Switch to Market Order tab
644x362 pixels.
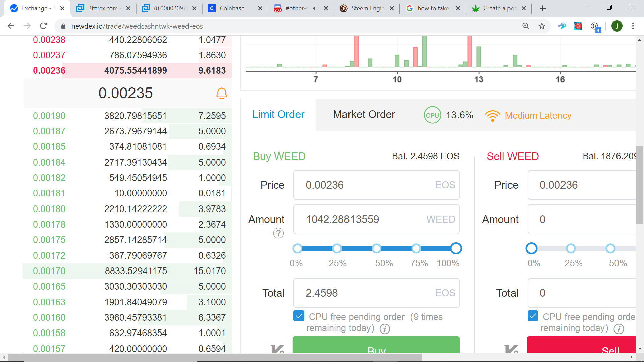[364, 115]
